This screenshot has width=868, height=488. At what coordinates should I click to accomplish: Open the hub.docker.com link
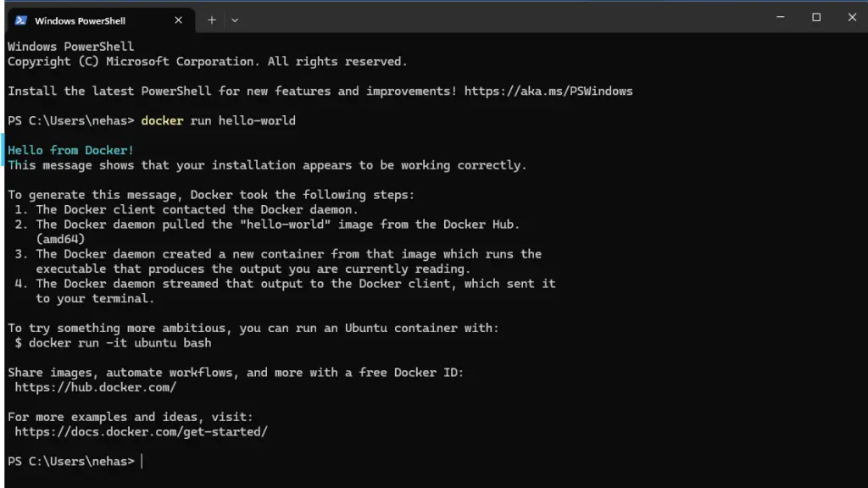[x=95, y=387]
